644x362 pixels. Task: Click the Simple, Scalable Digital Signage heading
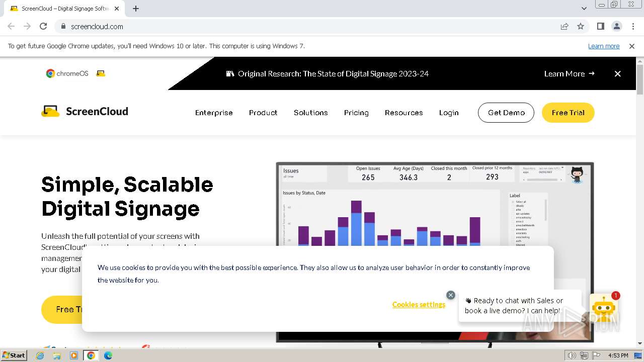point(127,197)
